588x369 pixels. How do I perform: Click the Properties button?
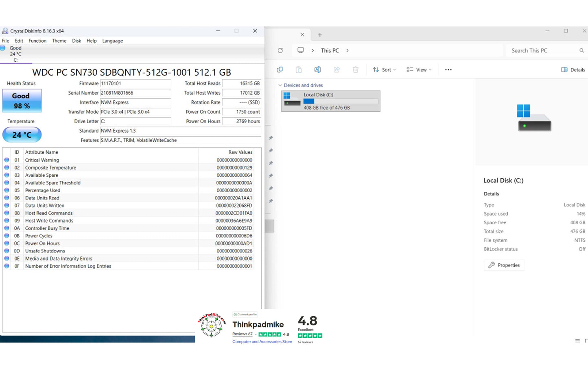click(504, 265)
